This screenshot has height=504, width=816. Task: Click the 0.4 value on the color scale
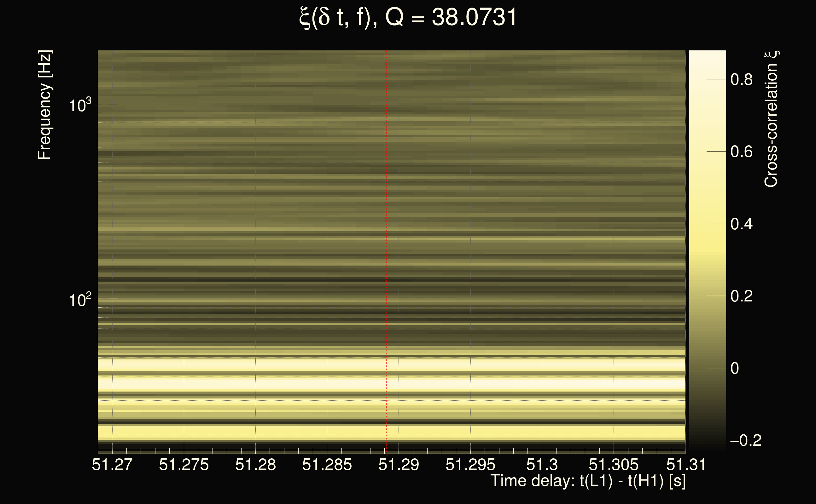[x=741, y=224]
